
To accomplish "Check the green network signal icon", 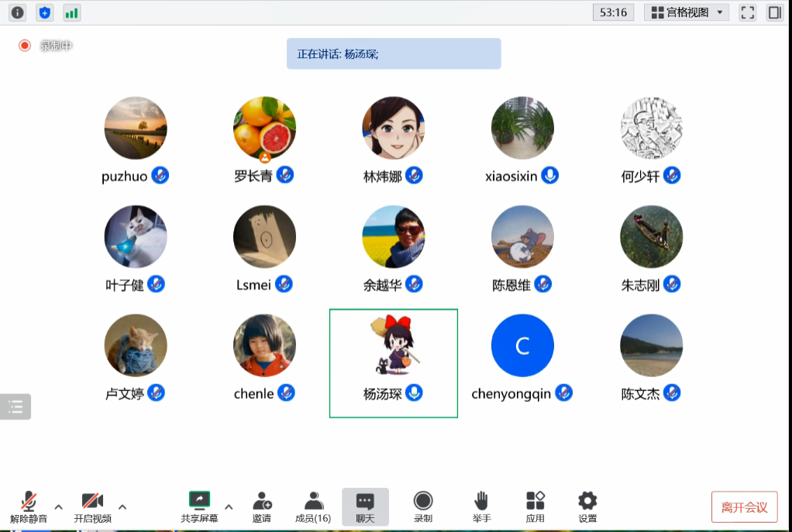I will (x=72, y=12).
